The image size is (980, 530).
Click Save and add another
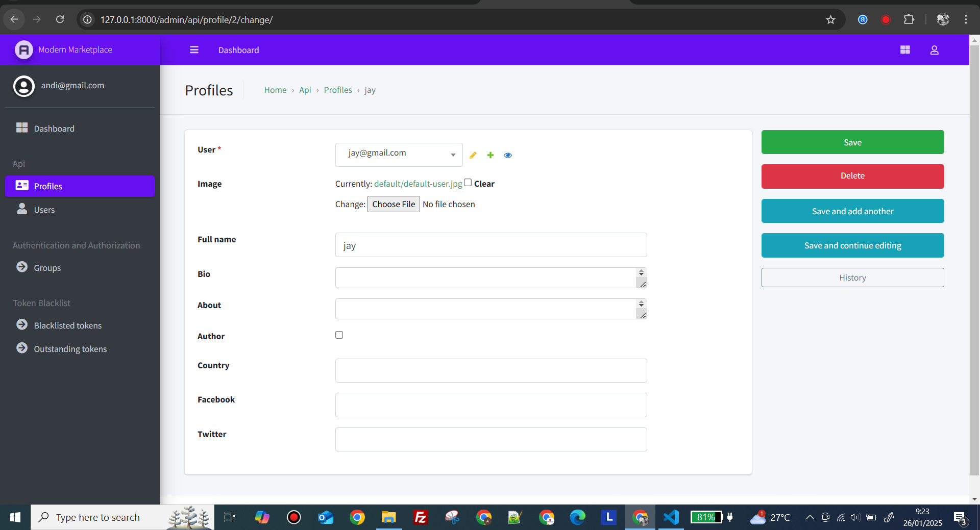(852, 211)
